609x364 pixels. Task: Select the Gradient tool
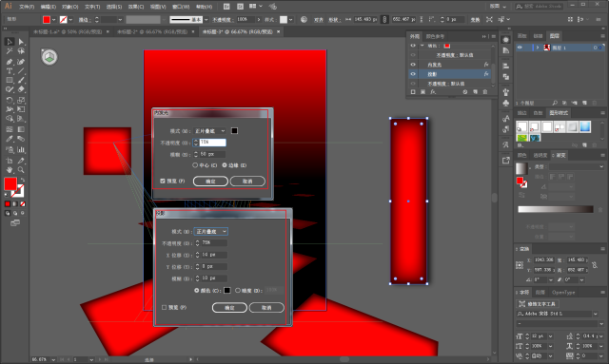pos(21,129)
